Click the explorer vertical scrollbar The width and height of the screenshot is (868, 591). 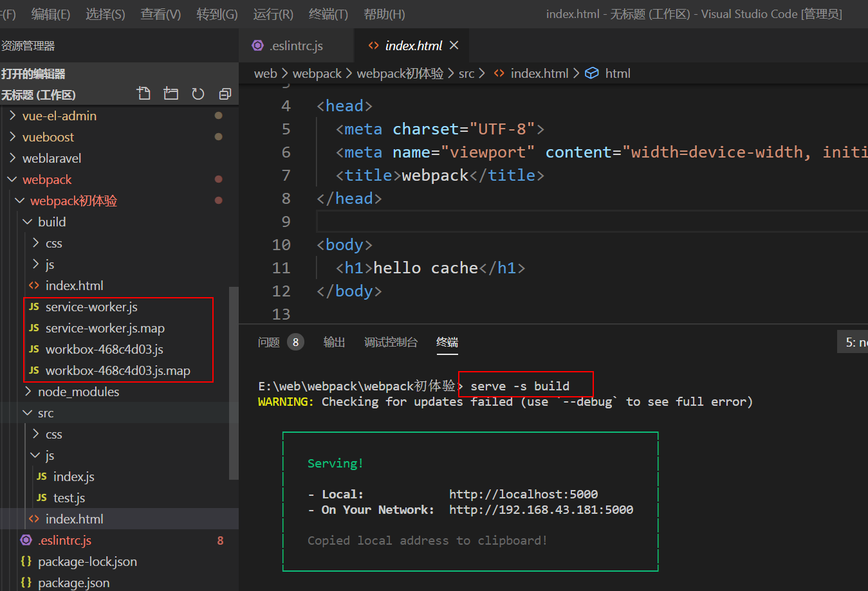click(234, 383)
